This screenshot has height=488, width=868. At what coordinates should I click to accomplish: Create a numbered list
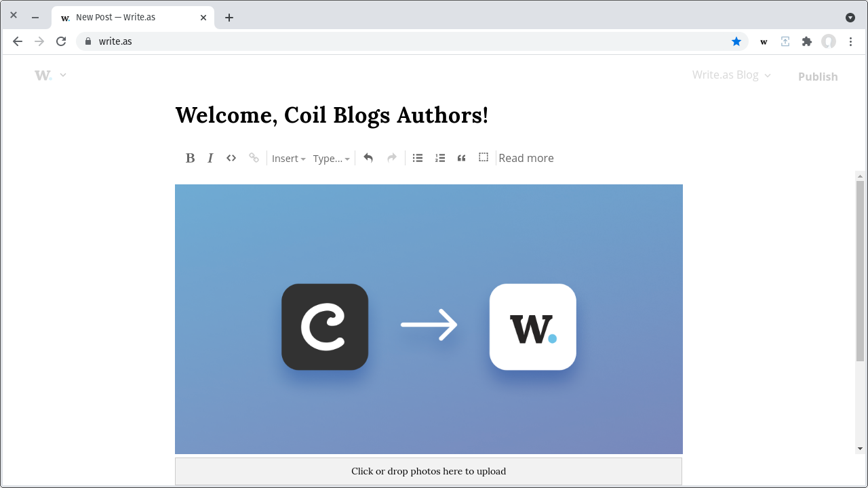click(x=439, y=157)
